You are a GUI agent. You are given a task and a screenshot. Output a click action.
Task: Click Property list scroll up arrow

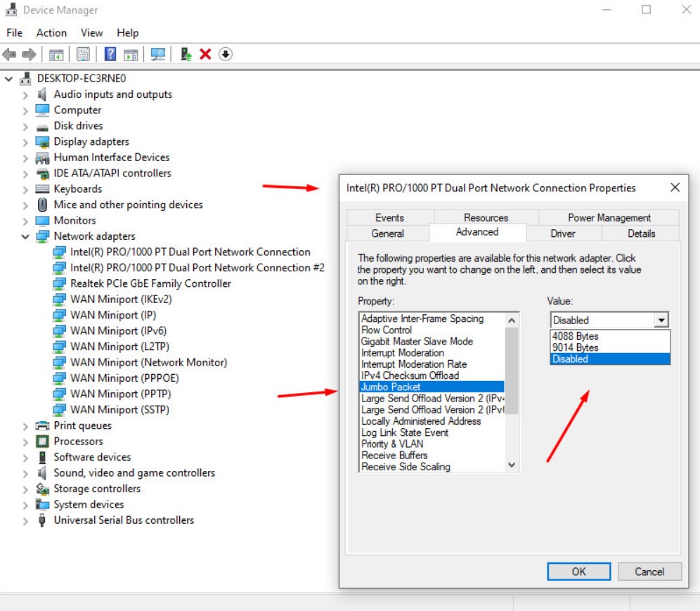512,320
